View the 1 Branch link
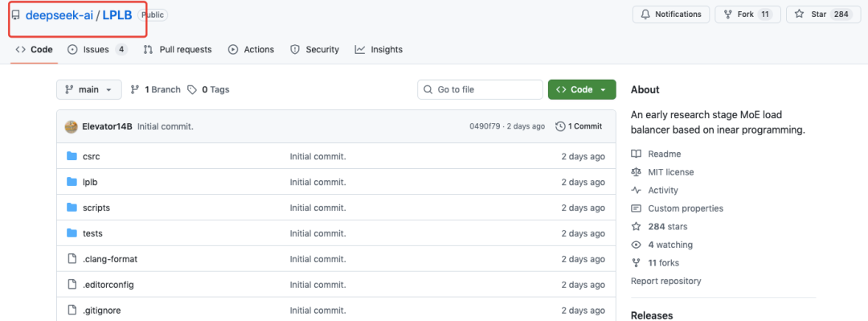Screen dimensions: 868x321 point(156,89)
